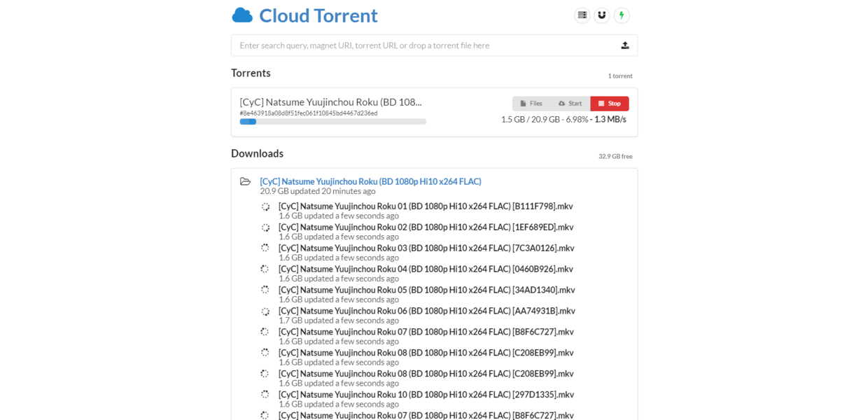Open the Natsume Yuujinchou Roku downloads folder link
This screenshot has height=420, width=868.
pos(370,181)
